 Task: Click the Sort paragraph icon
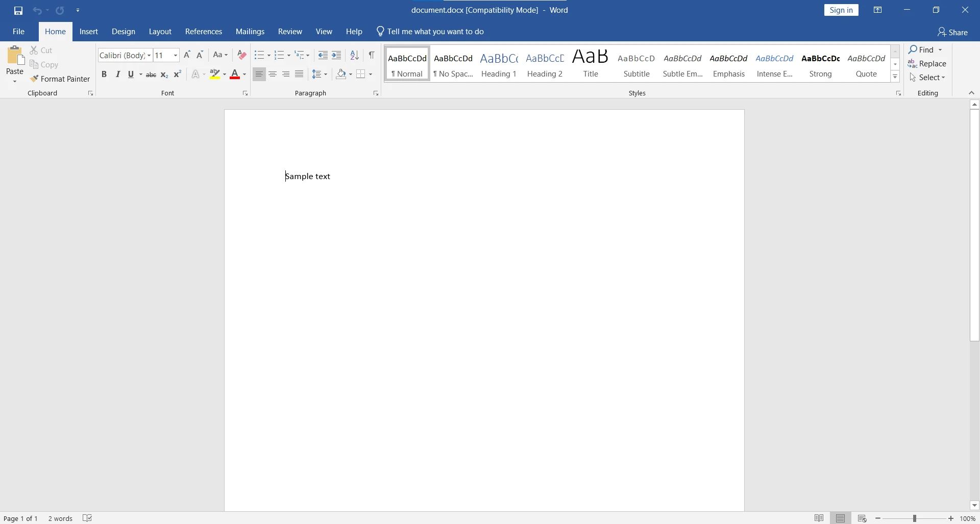click(354, 55)
